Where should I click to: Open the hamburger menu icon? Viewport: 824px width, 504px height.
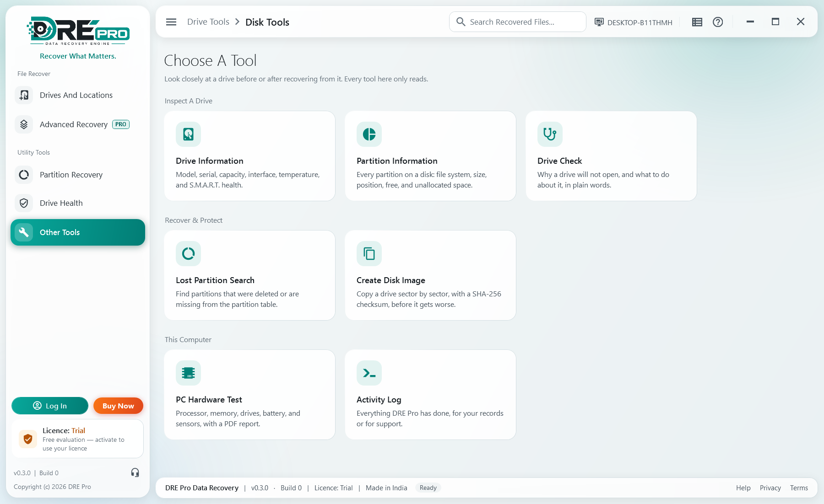click(171, 22)
